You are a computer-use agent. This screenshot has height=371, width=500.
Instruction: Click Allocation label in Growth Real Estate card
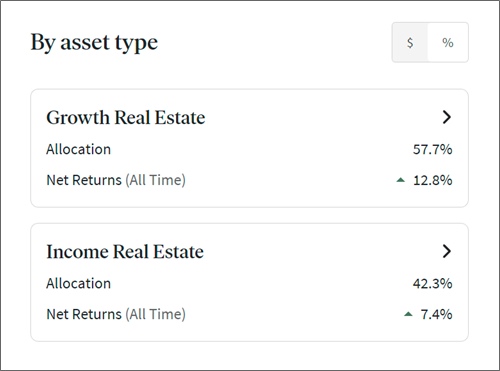pos(78,149)
